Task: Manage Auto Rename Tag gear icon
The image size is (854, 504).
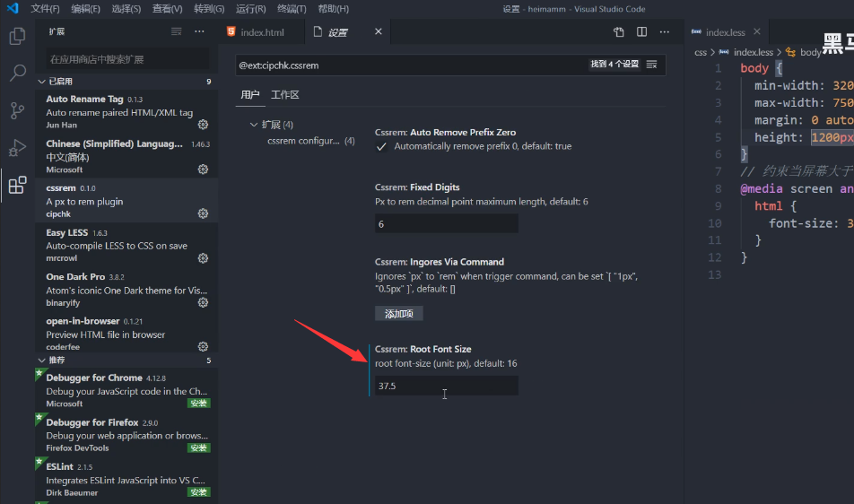Action: point(203,125)
